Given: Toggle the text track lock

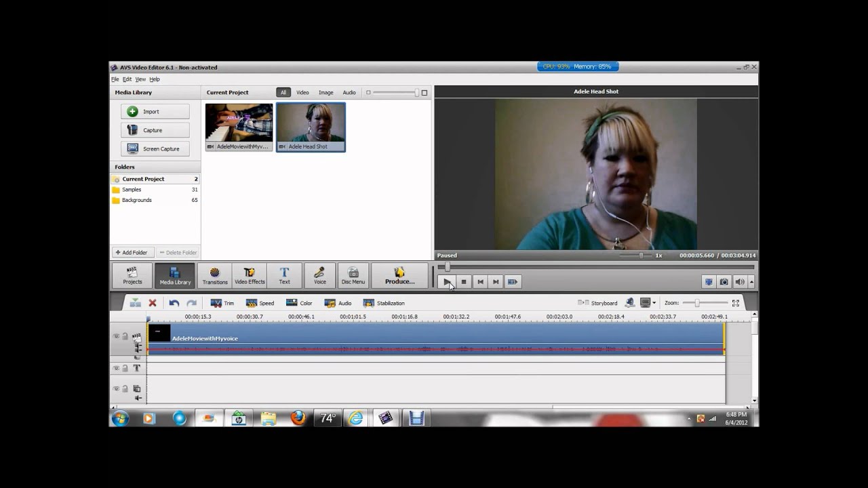Looking at the screenshot, I should (125, 368).
